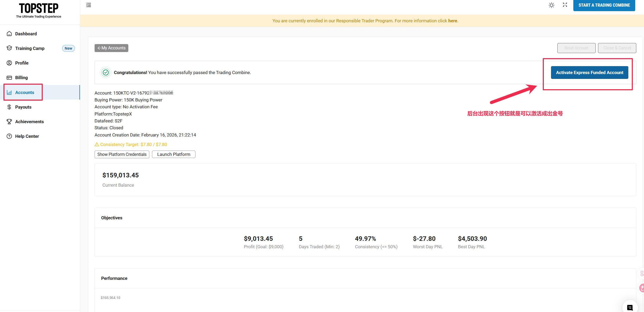Open the chat support widget
644x312 pixels.
tap(630, 307)
